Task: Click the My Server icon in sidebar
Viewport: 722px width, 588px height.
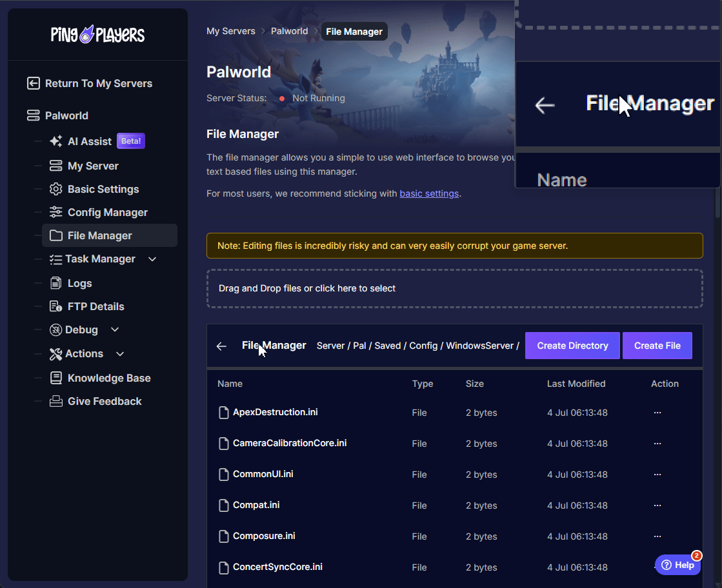Action: click(x=55, y=166)
